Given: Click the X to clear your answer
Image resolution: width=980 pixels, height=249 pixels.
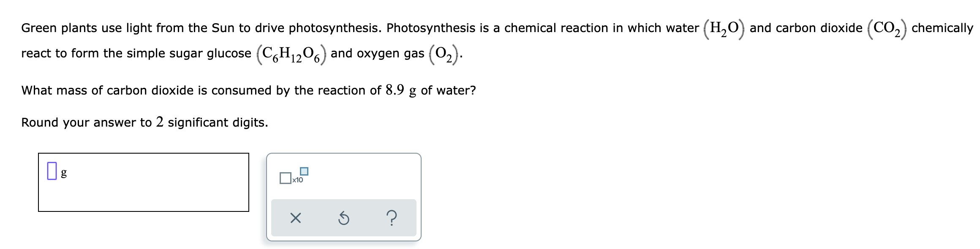Looking at the screenshot, I should [296, 217].
